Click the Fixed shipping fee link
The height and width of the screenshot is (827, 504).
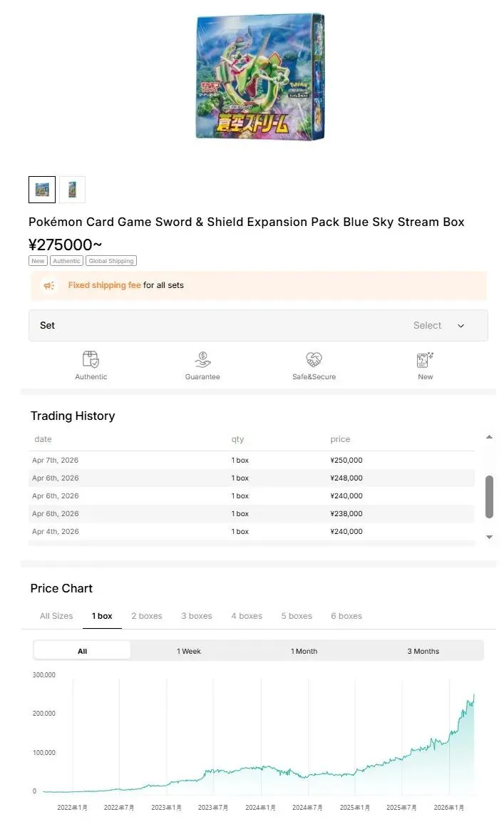(x=104, y=285)
